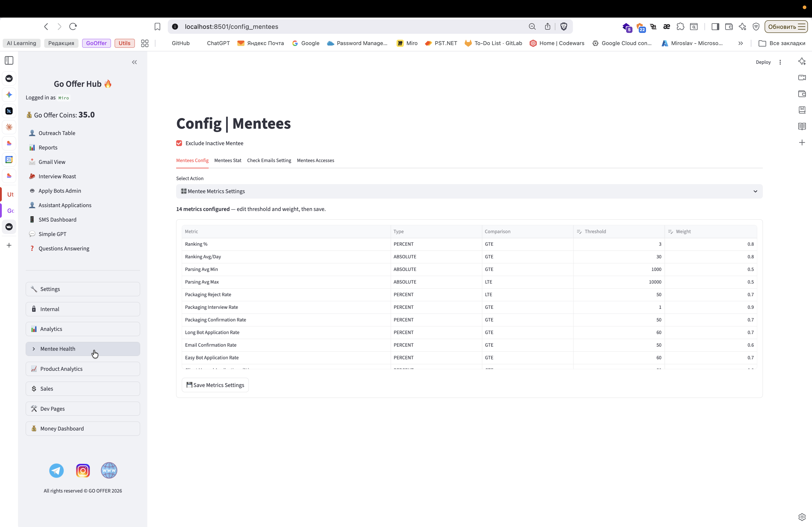
Task: Collapse the sidebar with double chevron
Action: coord(134,62)
